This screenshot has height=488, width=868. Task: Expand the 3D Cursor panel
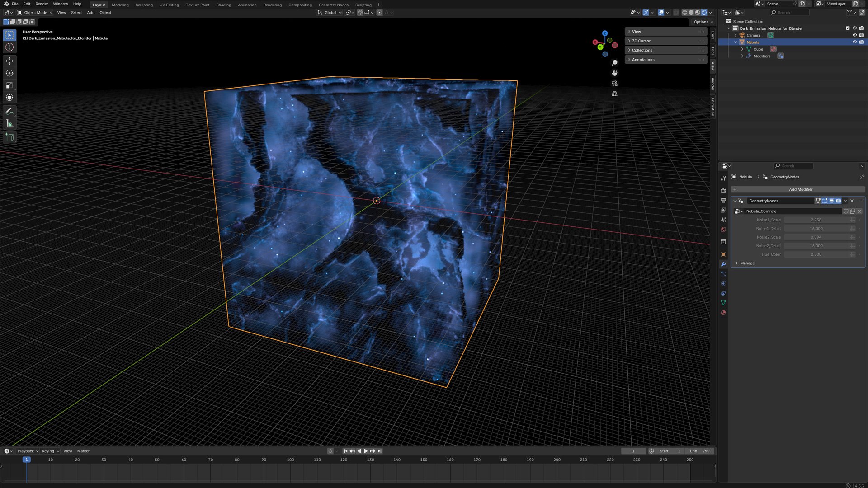665,41
